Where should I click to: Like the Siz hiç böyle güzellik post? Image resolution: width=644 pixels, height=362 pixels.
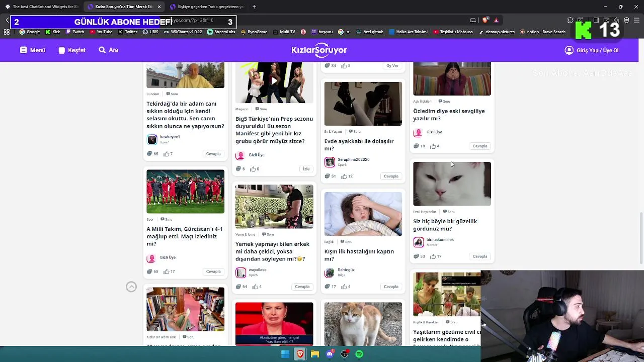[x=436, y=256]
